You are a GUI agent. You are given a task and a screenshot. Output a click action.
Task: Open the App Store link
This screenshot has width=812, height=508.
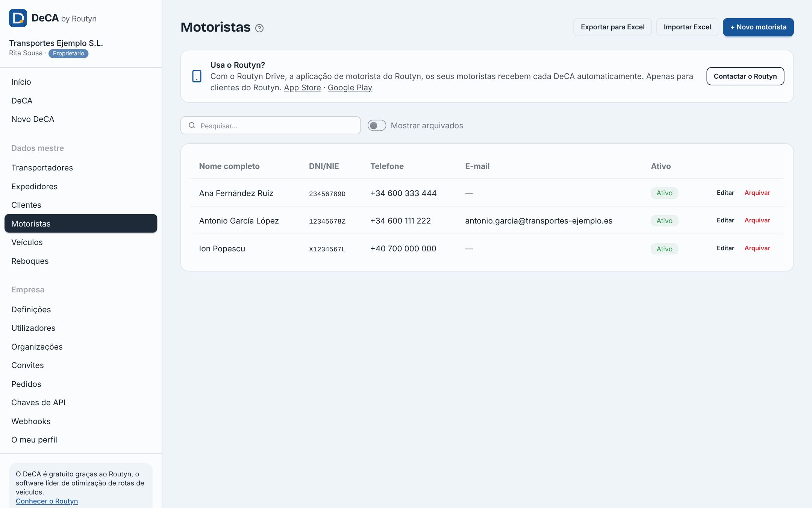[x=302, y=88]
